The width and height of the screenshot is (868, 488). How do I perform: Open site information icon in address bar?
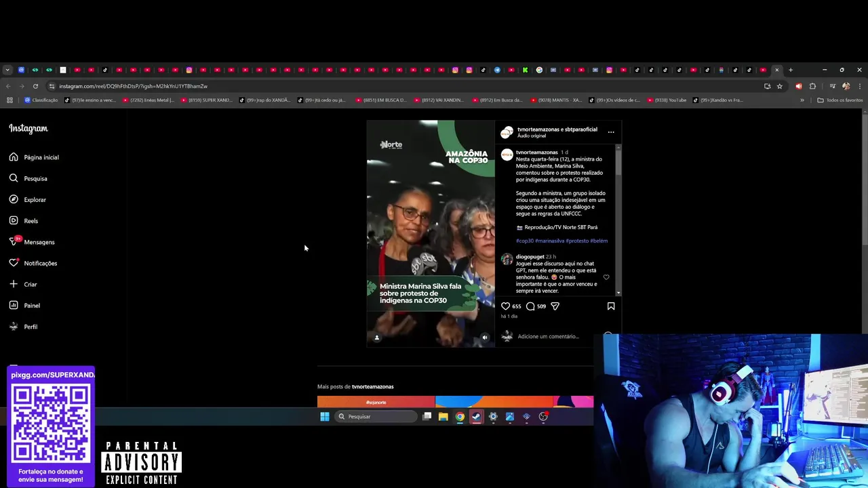click(x=52, y=86)
